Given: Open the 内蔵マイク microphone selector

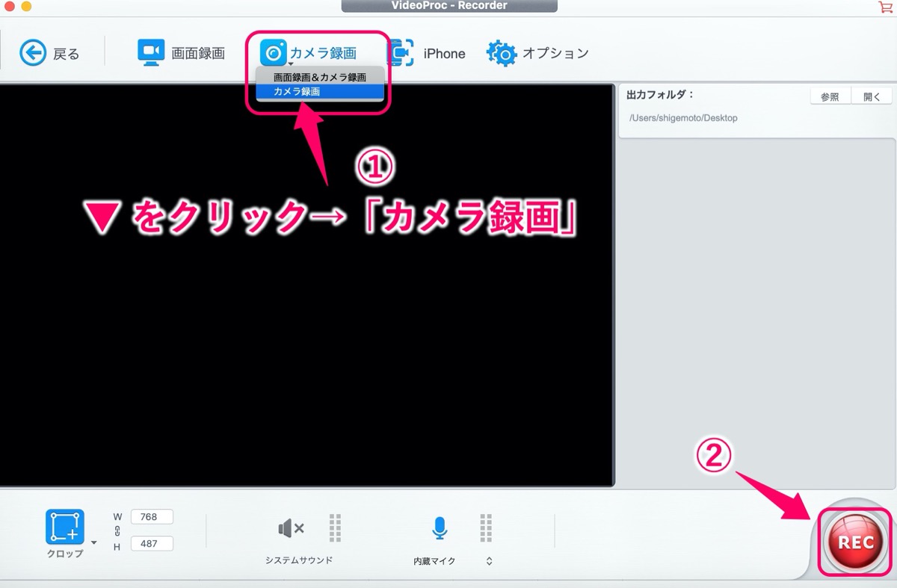Looking at the screenshot, I should tap(489, 561).
